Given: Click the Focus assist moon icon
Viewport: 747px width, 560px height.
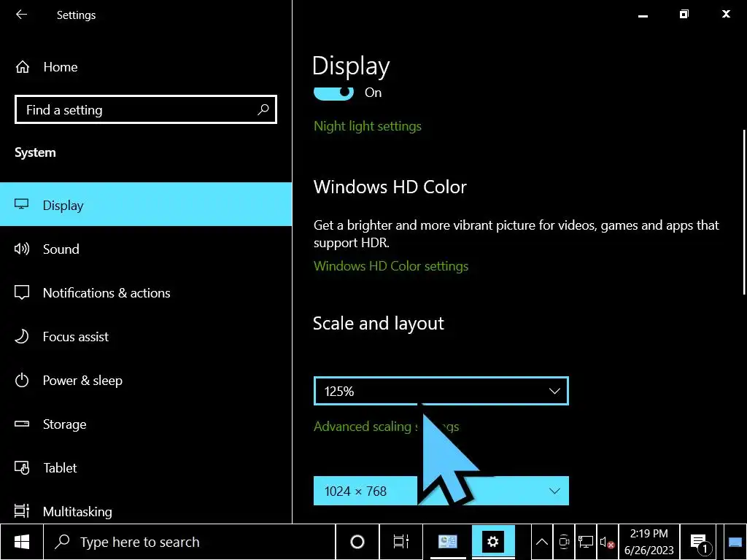Looking at the screenshot, I should pos(21,336).
